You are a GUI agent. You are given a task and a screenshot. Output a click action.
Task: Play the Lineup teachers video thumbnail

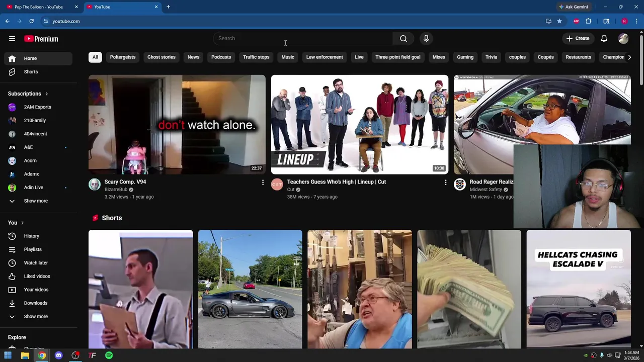[x=360, y=125]
